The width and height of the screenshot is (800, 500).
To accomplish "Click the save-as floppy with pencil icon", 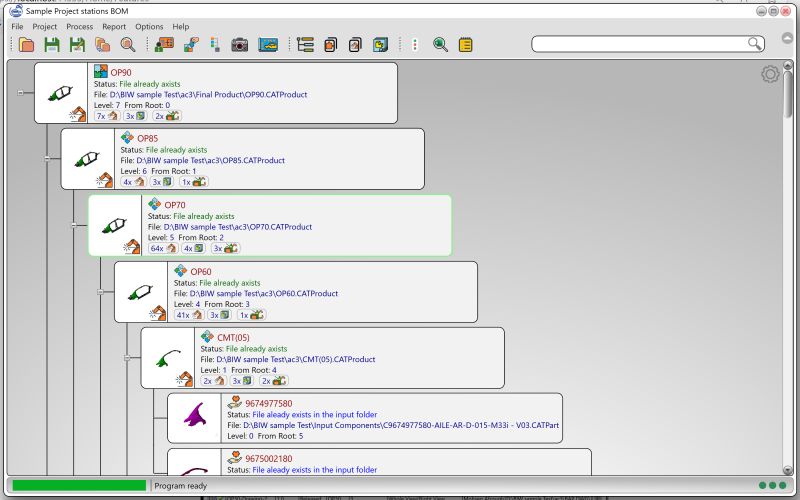I will tap(78, 45).
